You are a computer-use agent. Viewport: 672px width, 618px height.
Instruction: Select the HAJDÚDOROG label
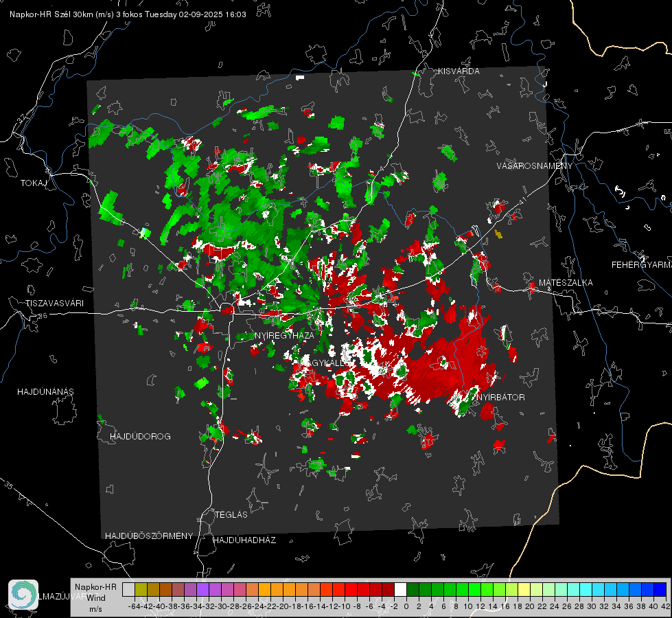coord(140,436)
